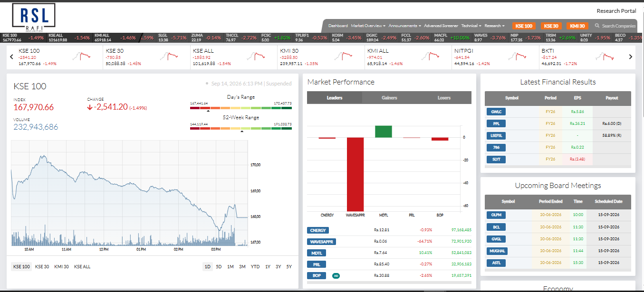
Task: Click the red WAVESAPPR bar in chart
Action: click(356, 174)
